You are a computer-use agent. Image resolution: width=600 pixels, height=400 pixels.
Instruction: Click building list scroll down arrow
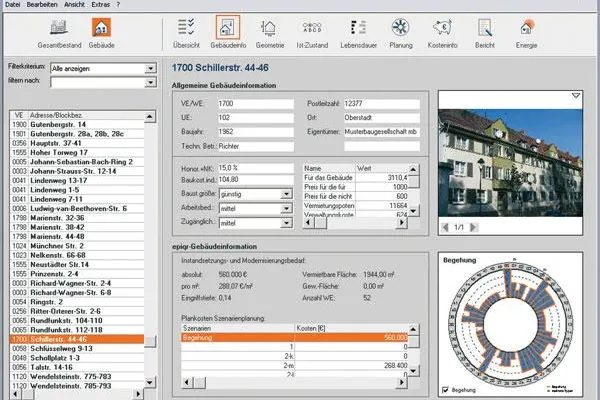150,382
